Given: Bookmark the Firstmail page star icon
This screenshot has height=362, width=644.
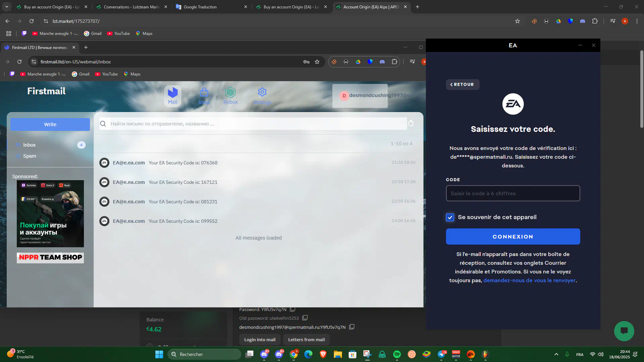Looking at the screenshot, I should click(317, 62).
